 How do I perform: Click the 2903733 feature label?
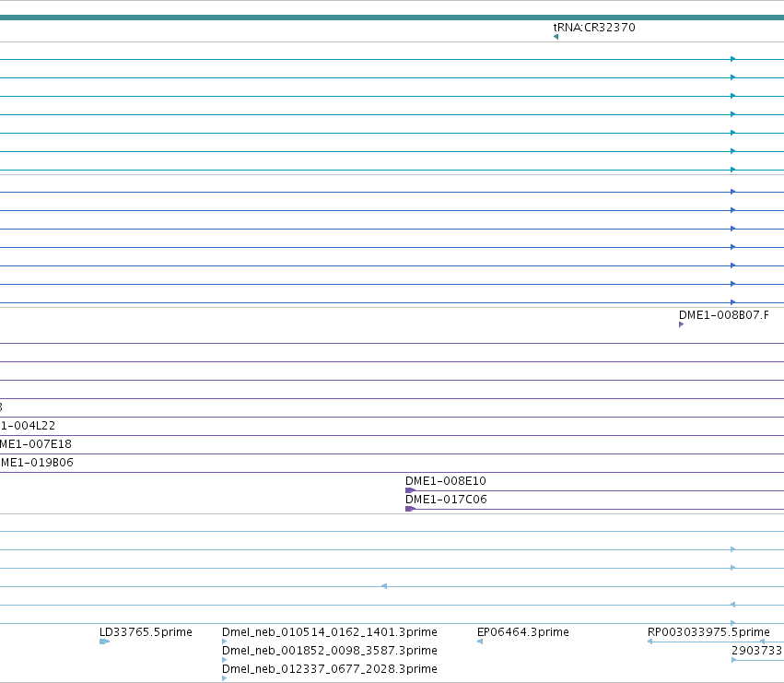[756, 651]
